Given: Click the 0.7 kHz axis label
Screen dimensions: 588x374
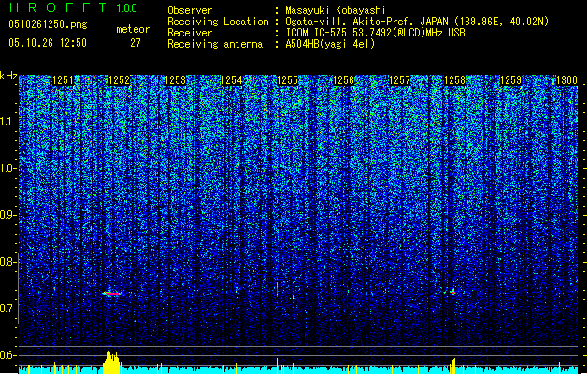Looking at the screenshot, I should pos(8,309).
